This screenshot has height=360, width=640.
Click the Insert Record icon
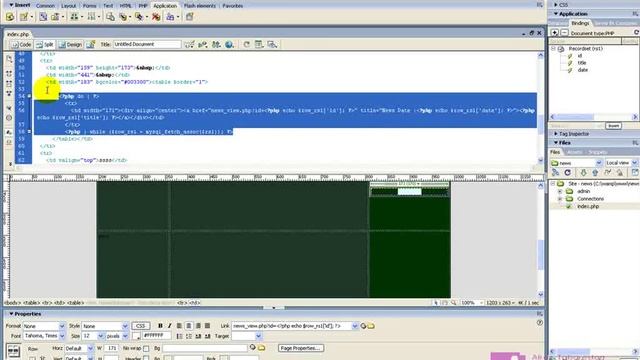pyautogui.click(x=123, y=17)
